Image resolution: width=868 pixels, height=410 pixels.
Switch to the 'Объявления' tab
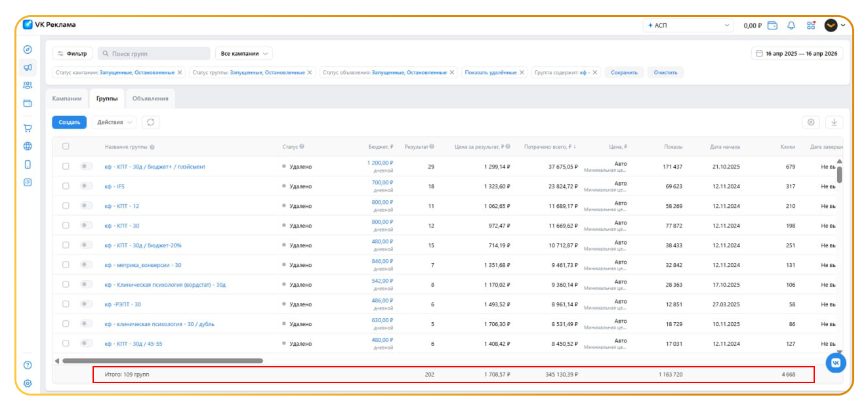click(150, 98)
